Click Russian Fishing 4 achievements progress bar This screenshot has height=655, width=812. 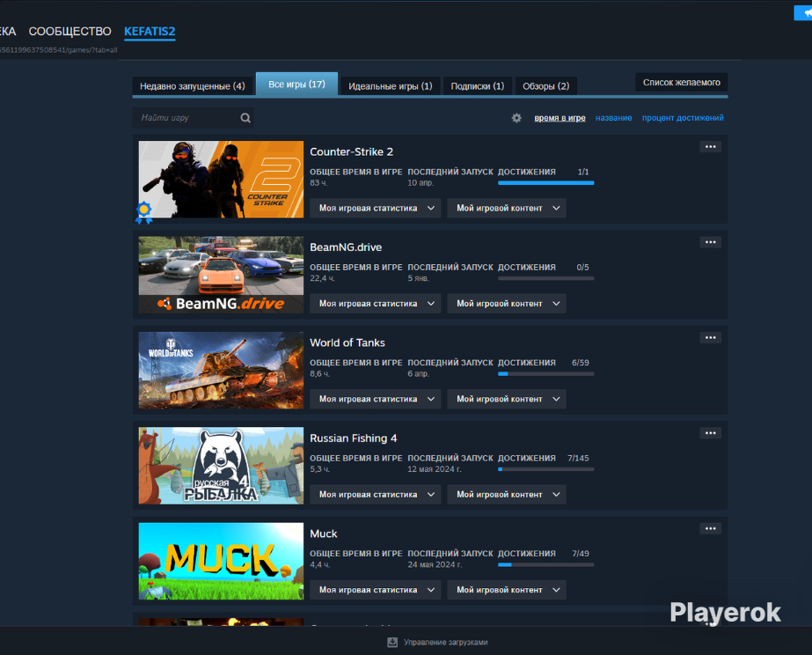pyautogui.click(x=545, y=469)
